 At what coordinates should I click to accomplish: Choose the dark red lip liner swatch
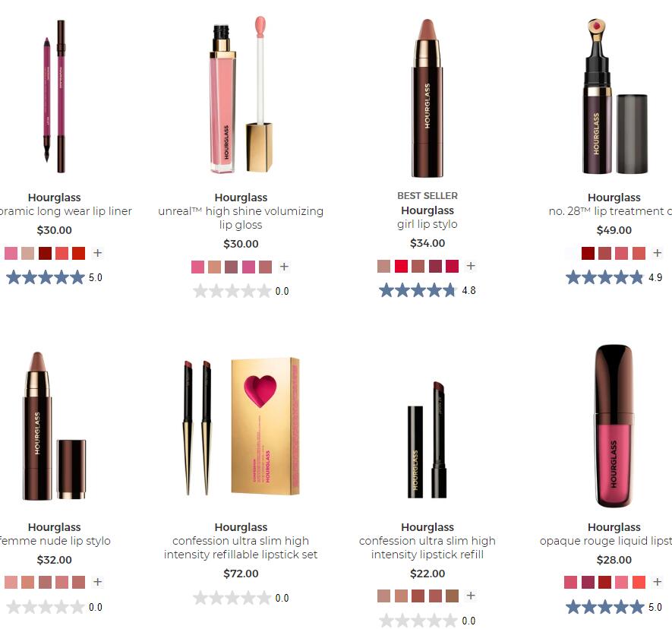coord(45,254)
